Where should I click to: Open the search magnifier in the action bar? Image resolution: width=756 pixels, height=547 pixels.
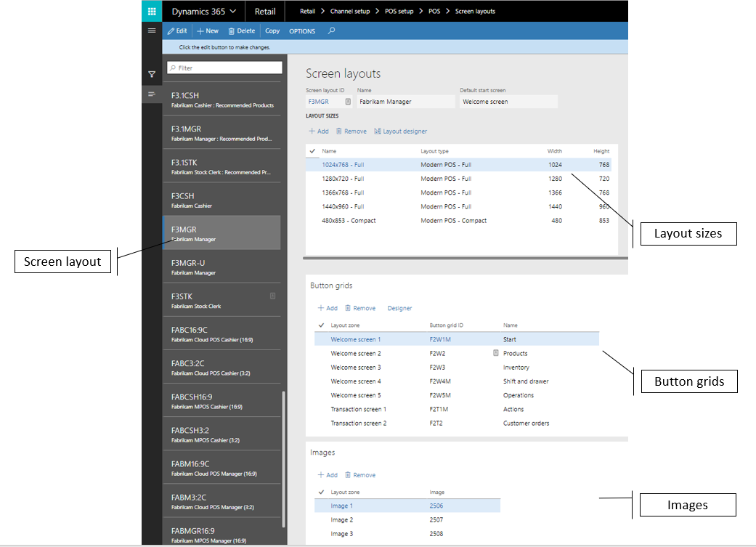pyautogui.click(x=330, y=31)
